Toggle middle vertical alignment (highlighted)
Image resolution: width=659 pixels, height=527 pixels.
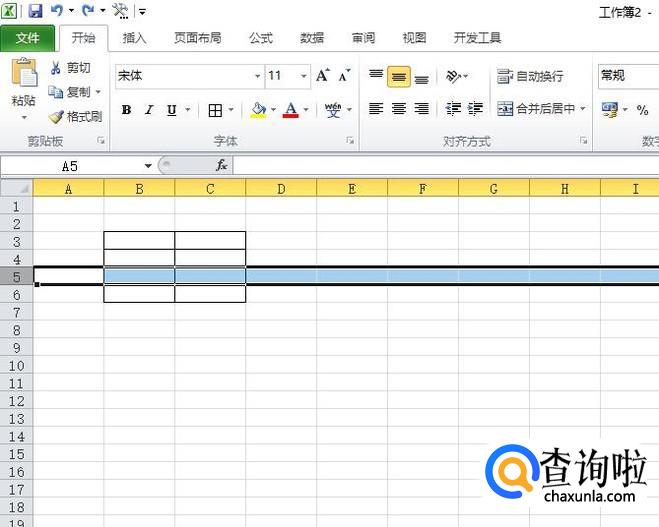[x=399, y=76]
